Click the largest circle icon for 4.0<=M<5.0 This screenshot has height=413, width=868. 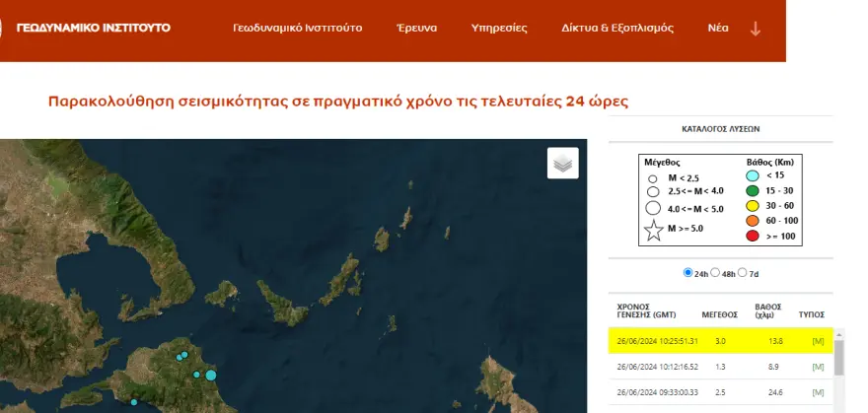click(x=652, y=209)
